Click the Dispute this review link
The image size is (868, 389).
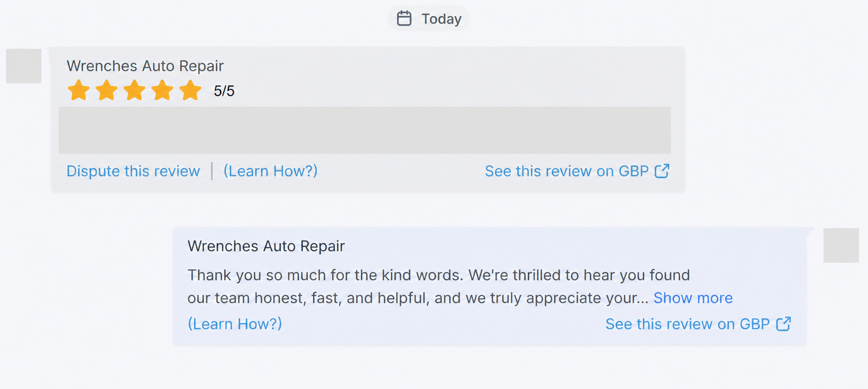coord(133,171)
